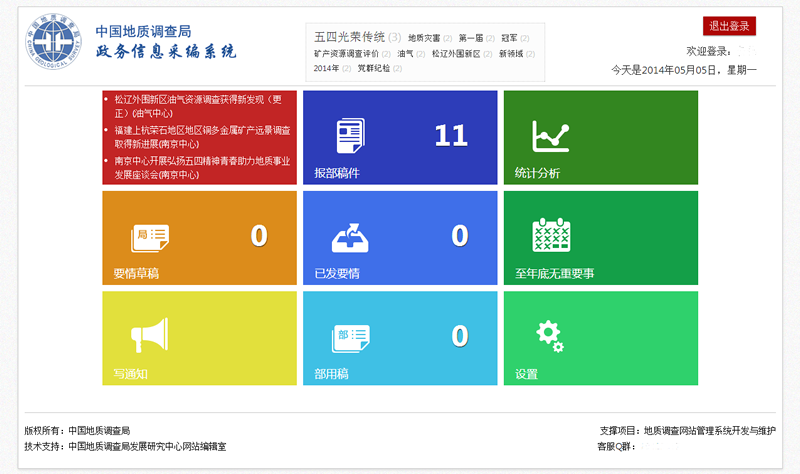Select the 地质灾害 tag
The height and width of the screenshot is (474, 800).
click(x=424, y=38)
